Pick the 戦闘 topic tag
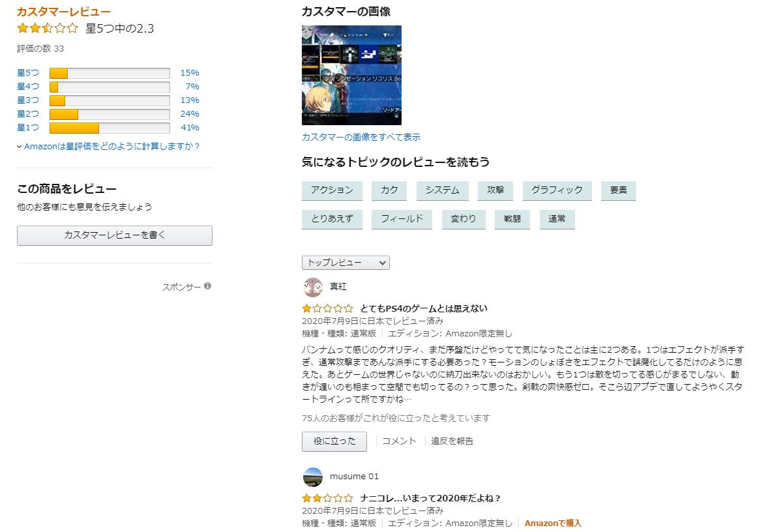Viewport: 766px width, 532px height. (x=512, y=219)
